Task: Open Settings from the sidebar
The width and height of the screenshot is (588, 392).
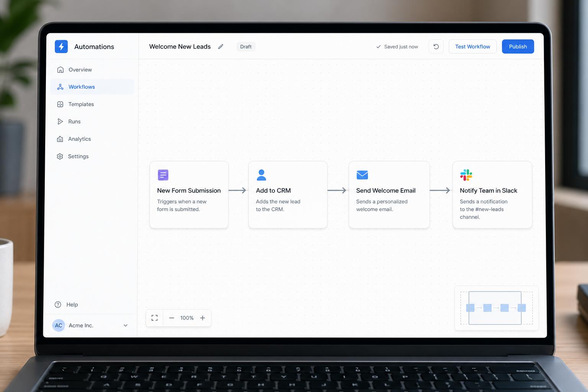Action: coord(92,156)
